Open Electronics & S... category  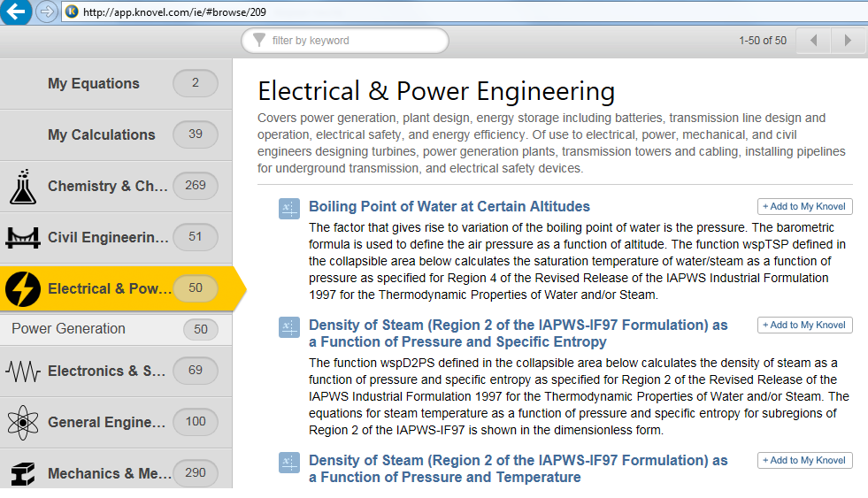(116, 372)
